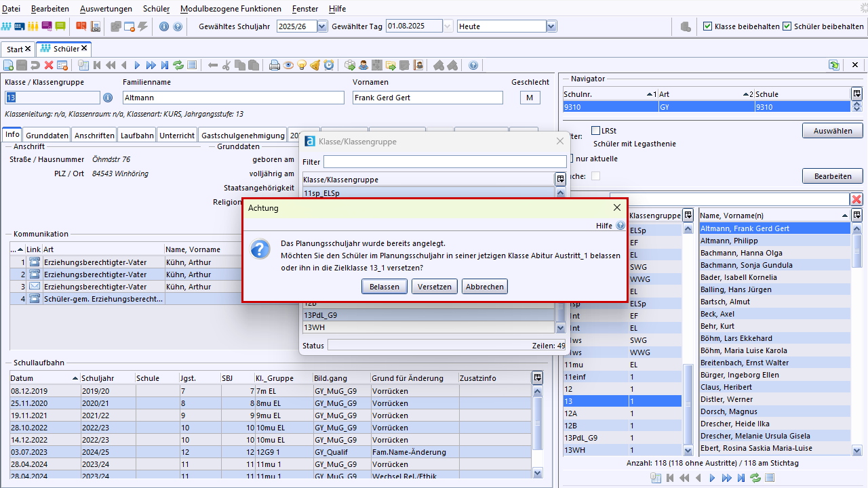Click the Filter input in Klasse/Klassengruppe popup
Viewport: 868px width, 488px height.
click(445, 162)
